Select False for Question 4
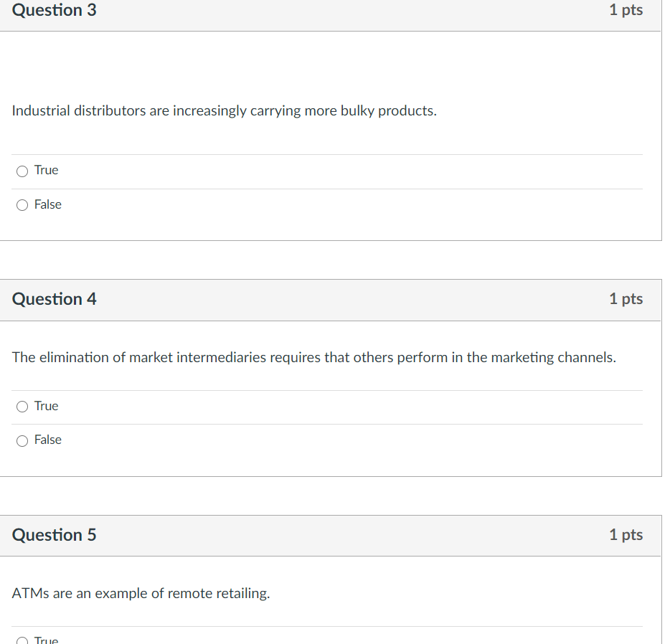The image size is (670, 644). click(22, 440)
